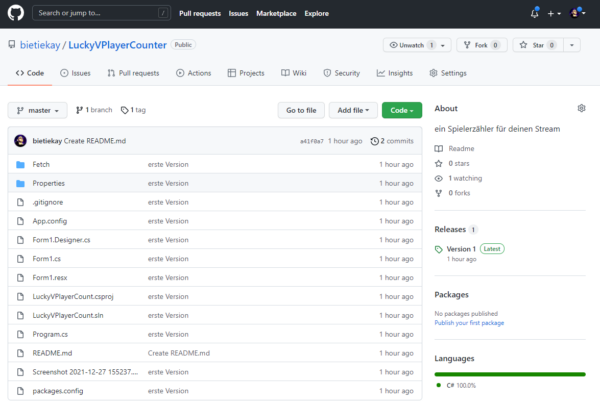Open the Projects tab

tap(246, 73)
